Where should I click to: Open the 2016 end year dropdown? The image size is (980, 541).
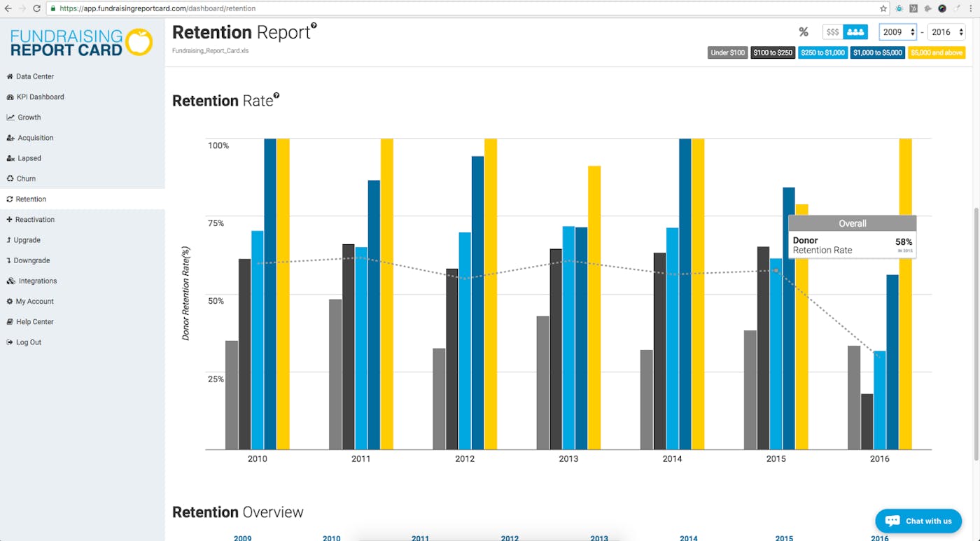pyautogui.click(x=946, y=32)
